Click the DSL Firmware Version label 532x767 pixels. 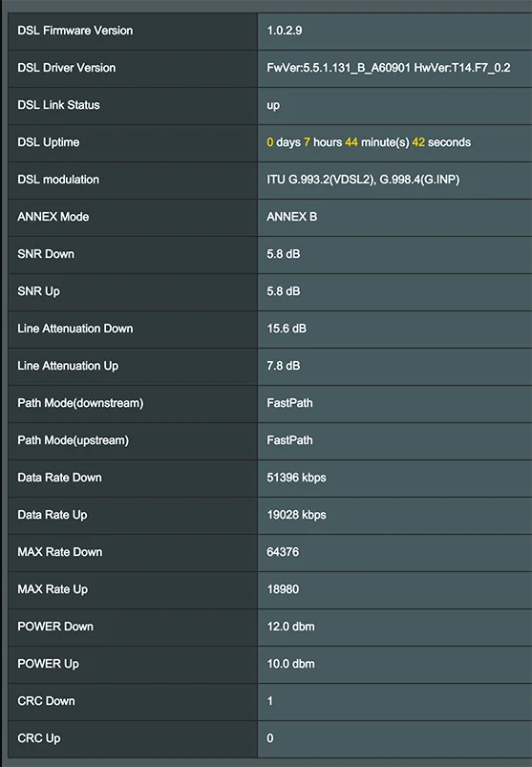75,31
